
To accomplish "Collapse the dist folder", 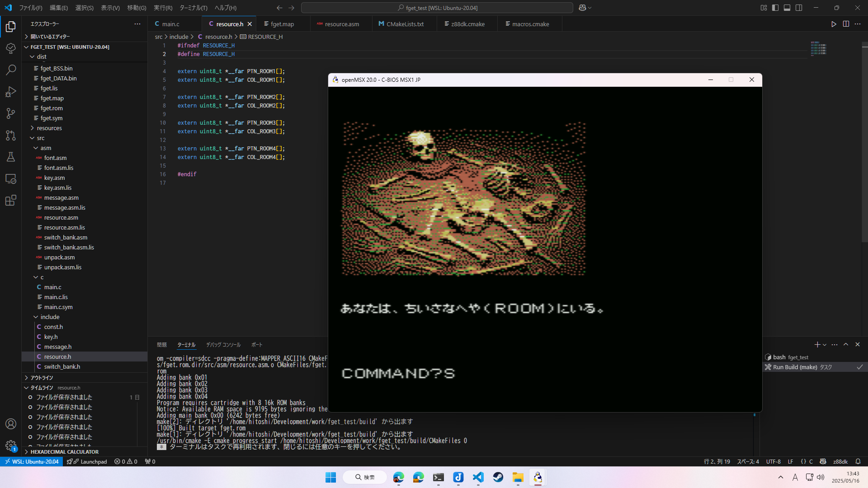I will [41, 56].
